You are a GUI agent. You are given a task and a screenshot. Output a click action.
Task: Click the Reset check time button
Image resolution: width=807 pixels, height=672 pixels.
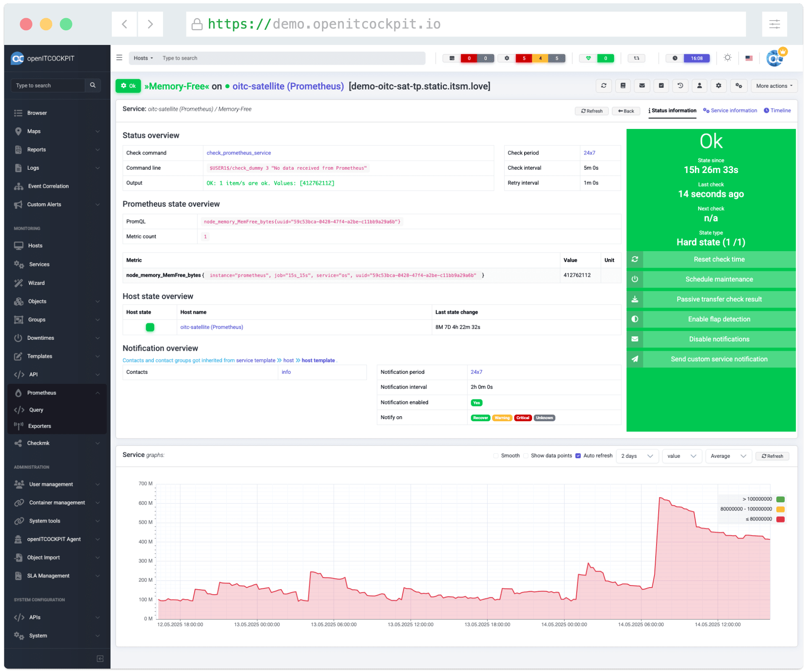[719, 260]
